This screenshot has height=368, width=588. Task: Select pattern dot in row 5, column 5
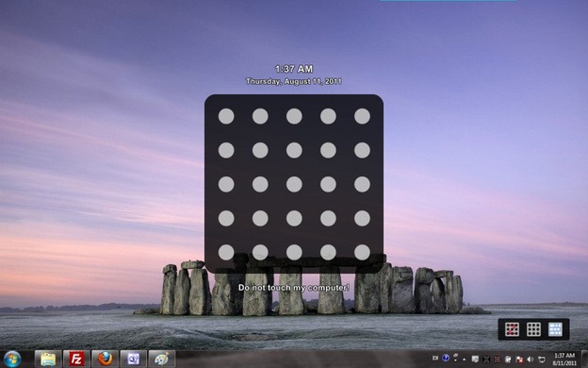point(362,252)
